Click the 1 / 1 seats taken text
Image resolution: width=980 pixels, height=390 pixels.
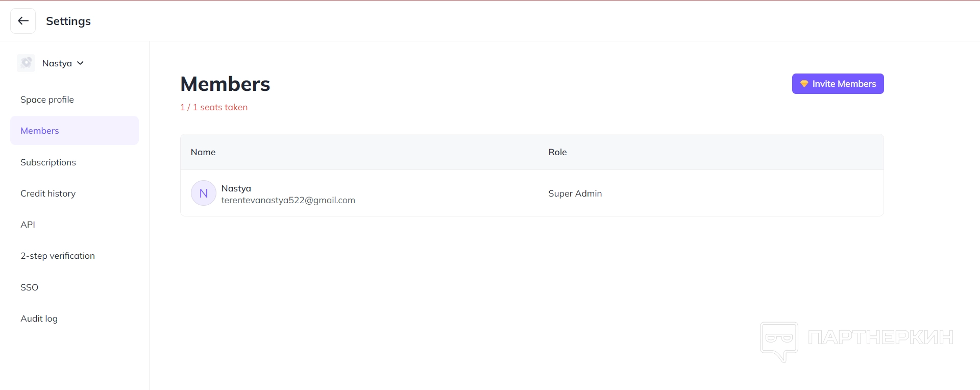(x=214, y=107)
